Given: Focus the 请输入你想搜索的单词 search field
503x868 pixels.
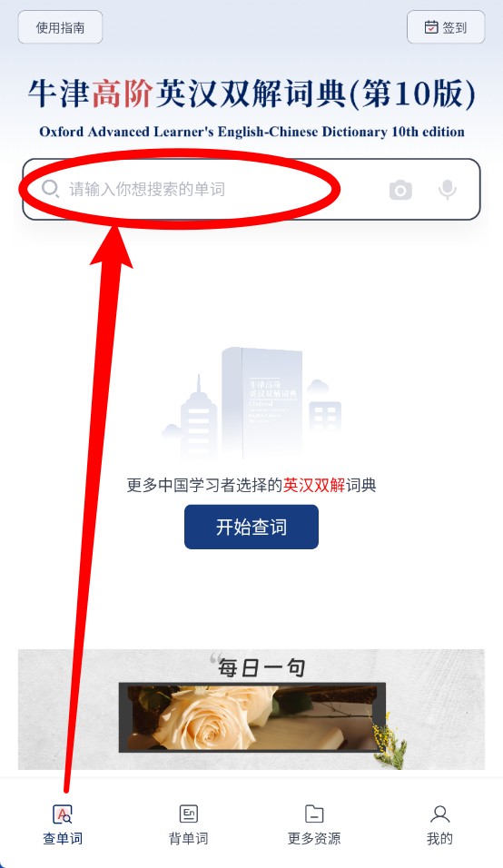Looking at the screenshot, I should tap(251, 190).
